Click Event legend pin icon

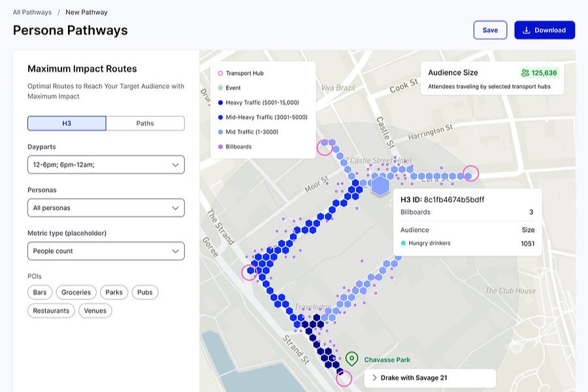pos(221,88)
